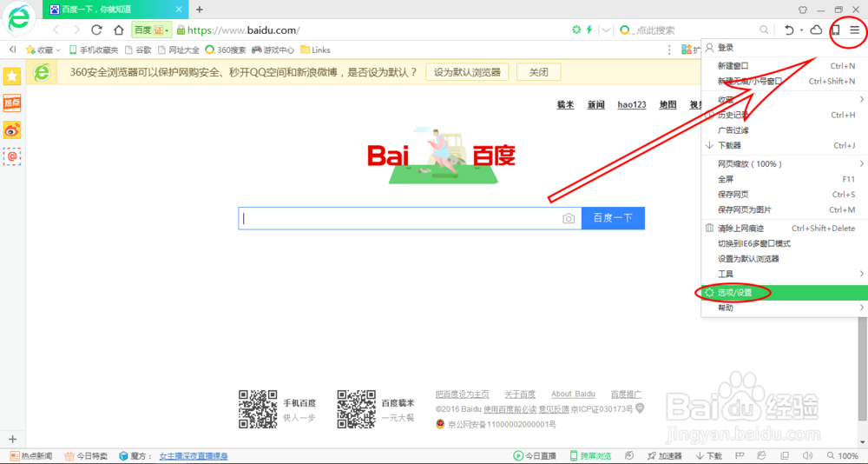Expand the undo closed tab dropdown arrow
868x464 pixels.
pyautogui.click(x=801, y=30)
